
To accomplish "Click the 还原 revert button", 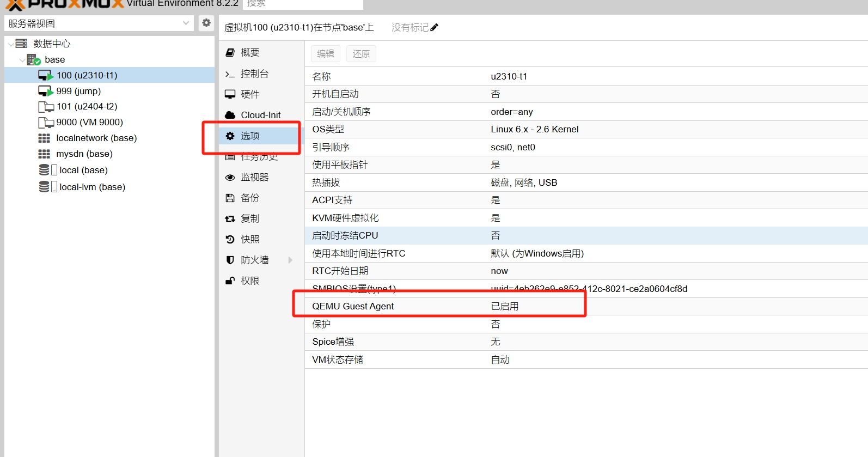I will click(361, 53).
